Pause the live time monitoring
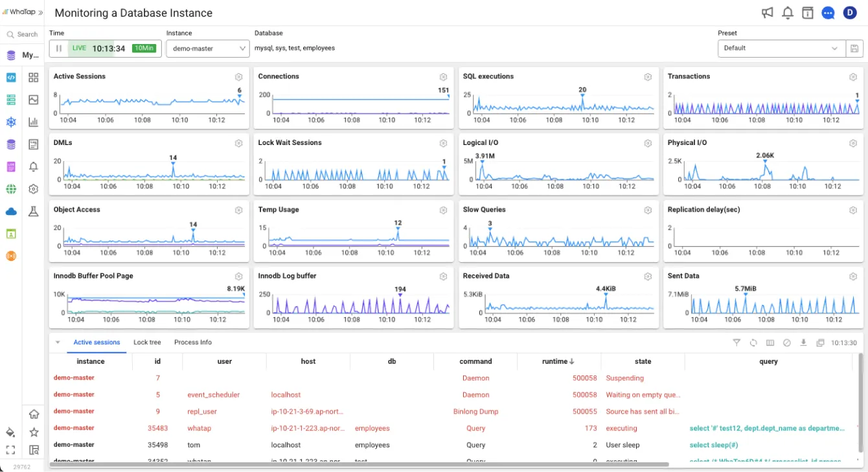This screenshot has height=472, width=868. coord(59,49)
